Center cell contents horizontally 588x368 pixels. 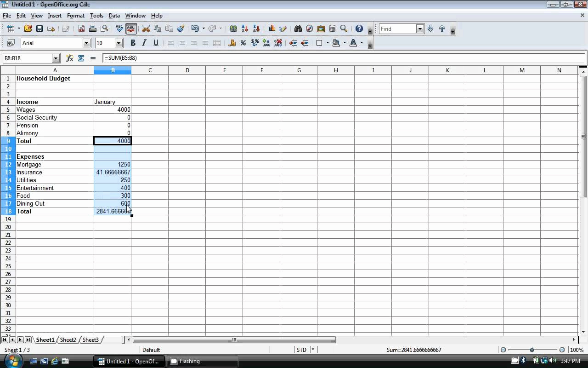(x=182, y=43)
